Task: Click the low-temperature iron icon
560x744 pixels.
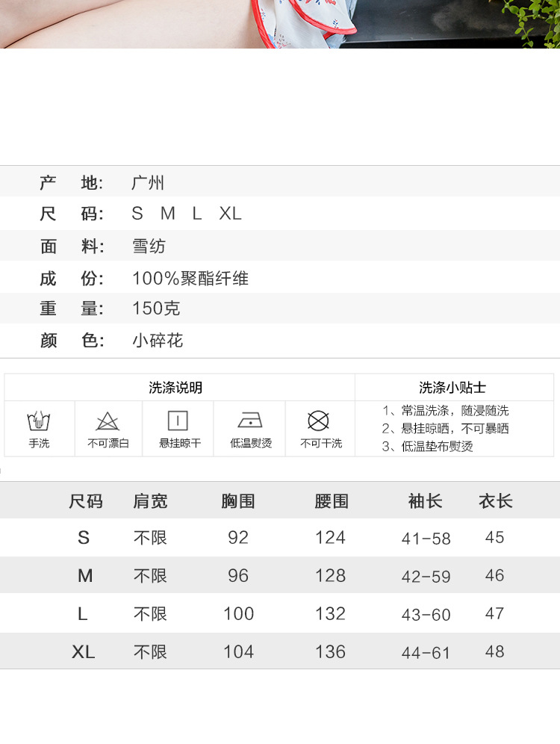Action: 250,421
